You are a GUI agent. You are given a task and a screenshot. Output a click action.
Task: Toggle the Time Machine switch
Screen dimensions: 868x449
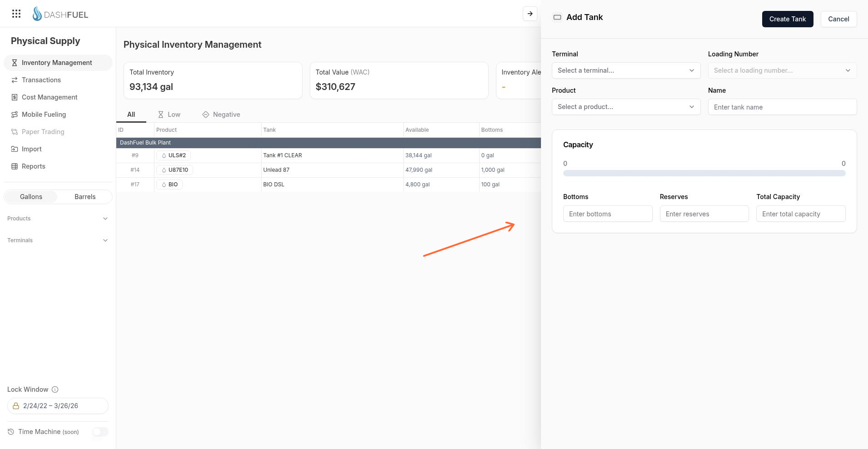[x=100, y=432]
